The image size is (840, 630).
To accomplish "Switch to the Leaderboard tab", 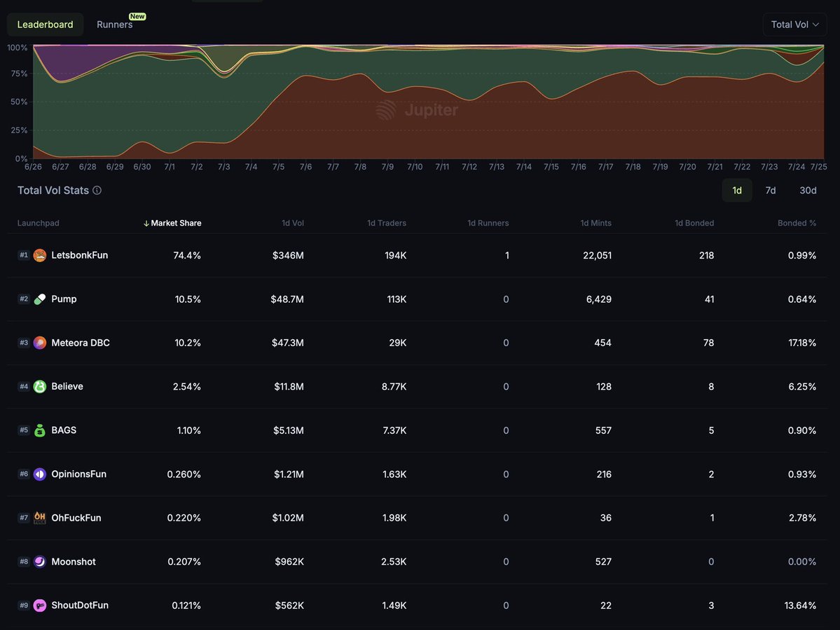I will (45, 25).
